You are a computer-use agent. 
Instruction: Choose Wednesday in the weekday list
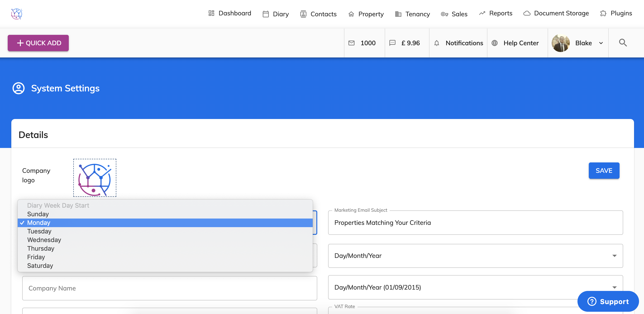click(44, 240)
